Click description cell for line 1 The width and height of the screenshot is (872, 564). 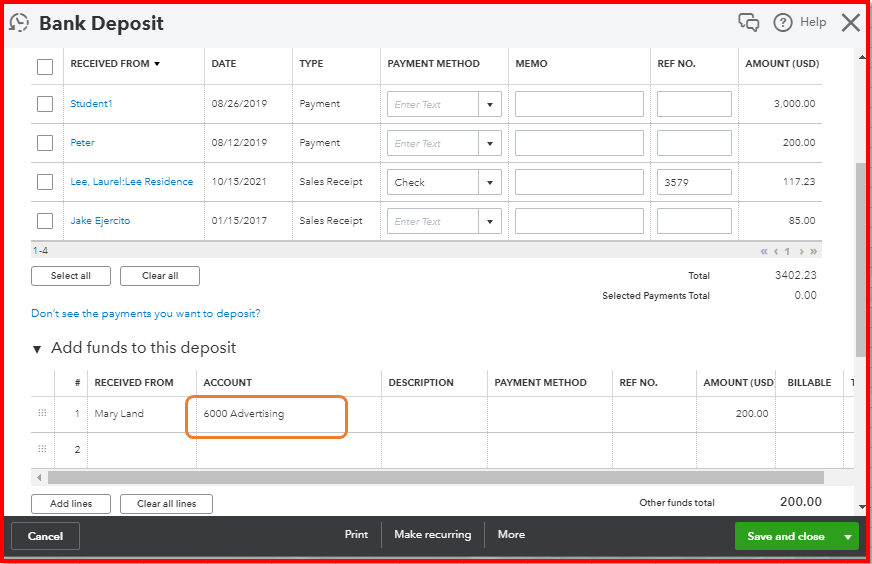(x=434, y=414)
